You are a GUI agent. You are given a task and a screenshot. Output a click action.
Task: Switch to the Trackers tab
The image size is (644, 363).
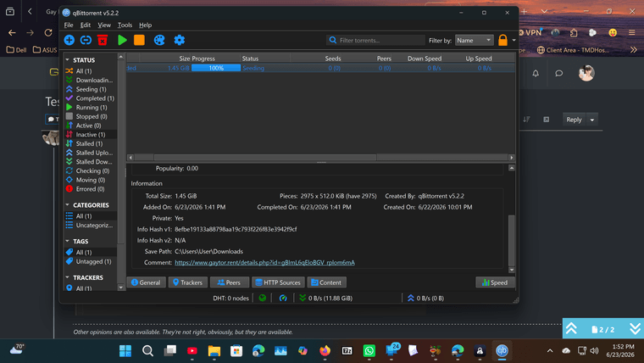(x=188, y=282)
